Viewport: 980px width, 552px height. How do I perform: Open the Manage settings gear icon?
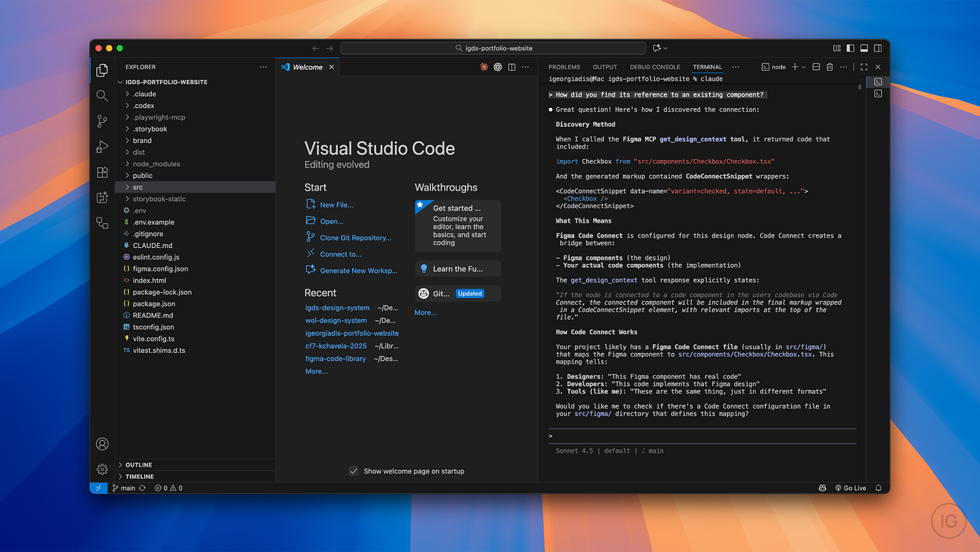tap(102, 469)
